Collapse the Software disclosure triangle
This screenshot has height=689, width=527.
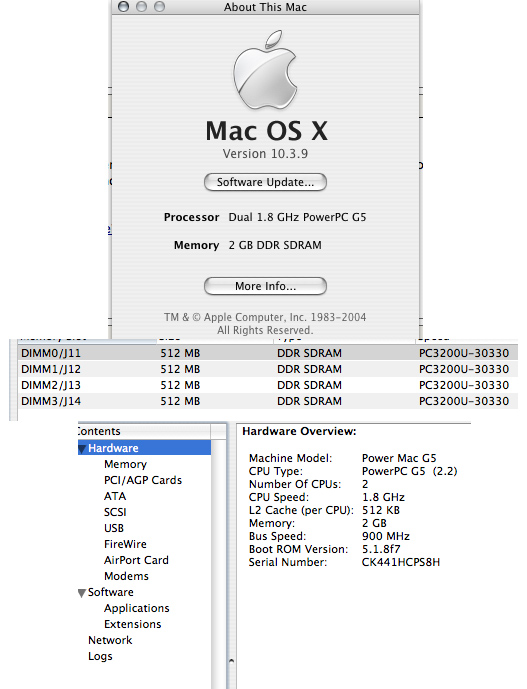point(82,593)
